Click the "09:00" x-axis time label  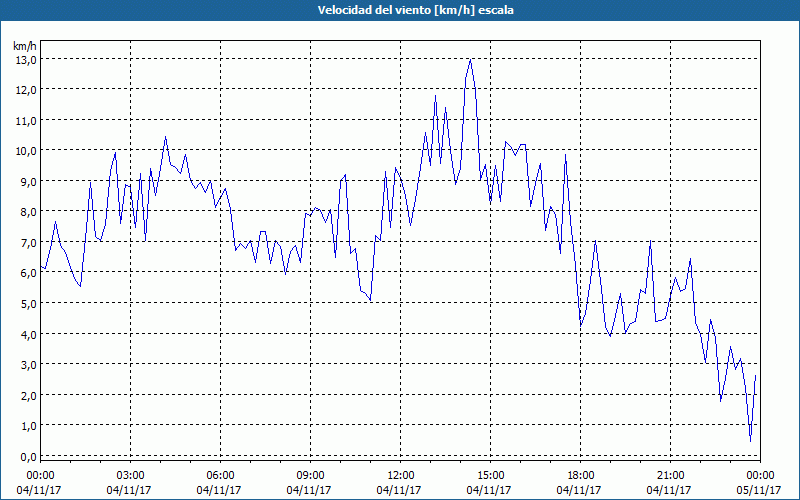pos(310,476)
